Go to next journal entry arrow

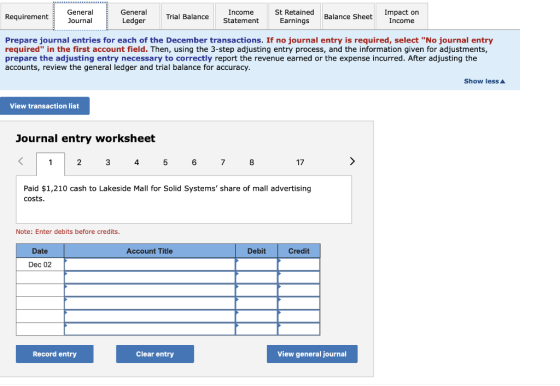(x=352, y=161)
